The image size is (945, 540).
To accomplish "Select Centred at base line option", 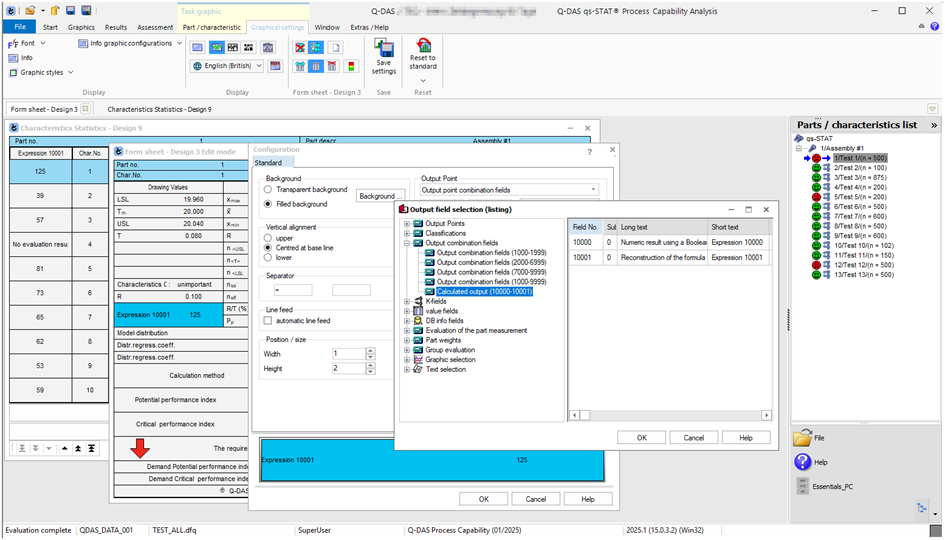I will [268, 248].
